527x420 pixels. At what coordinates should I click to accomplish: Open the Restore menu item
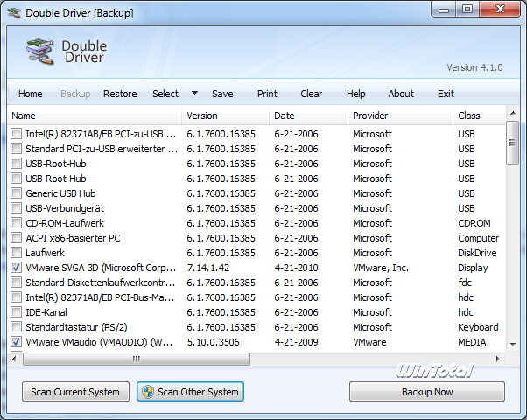point(120,94)
